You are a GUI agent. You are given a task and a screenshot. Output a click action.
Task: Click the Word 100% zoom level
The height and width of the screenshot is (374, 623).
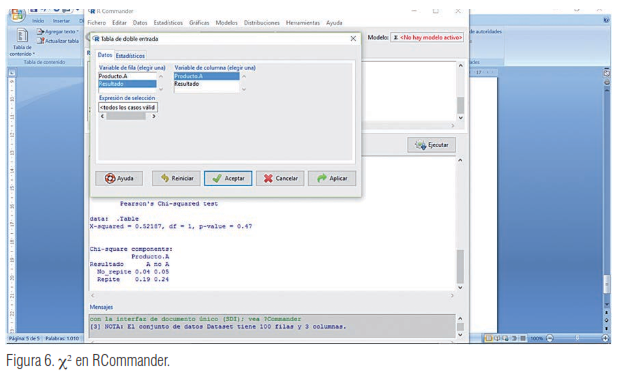click(x=536, y=339)
